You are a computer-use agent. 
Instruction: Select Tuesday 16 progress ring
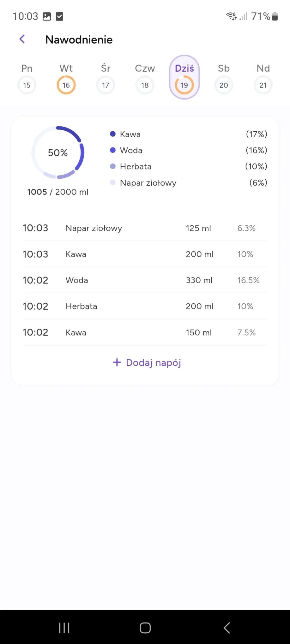[66, 85]
